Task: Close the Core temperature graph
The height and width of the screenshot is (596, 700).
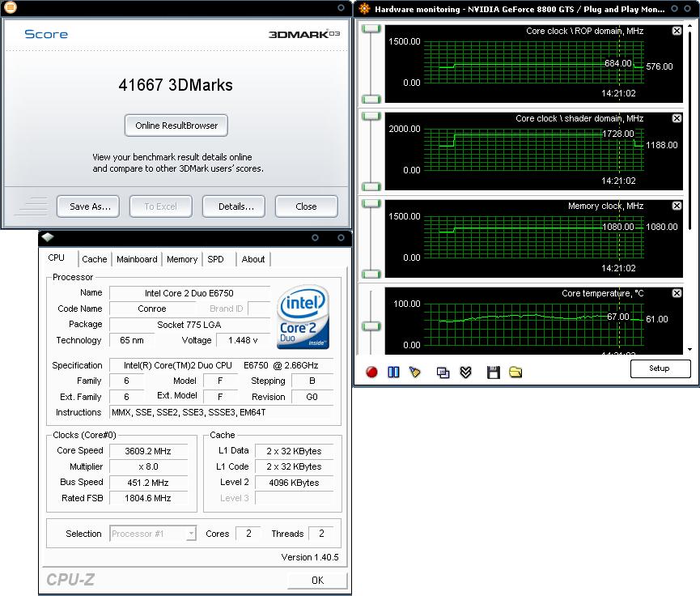Action: pos(677,293)
